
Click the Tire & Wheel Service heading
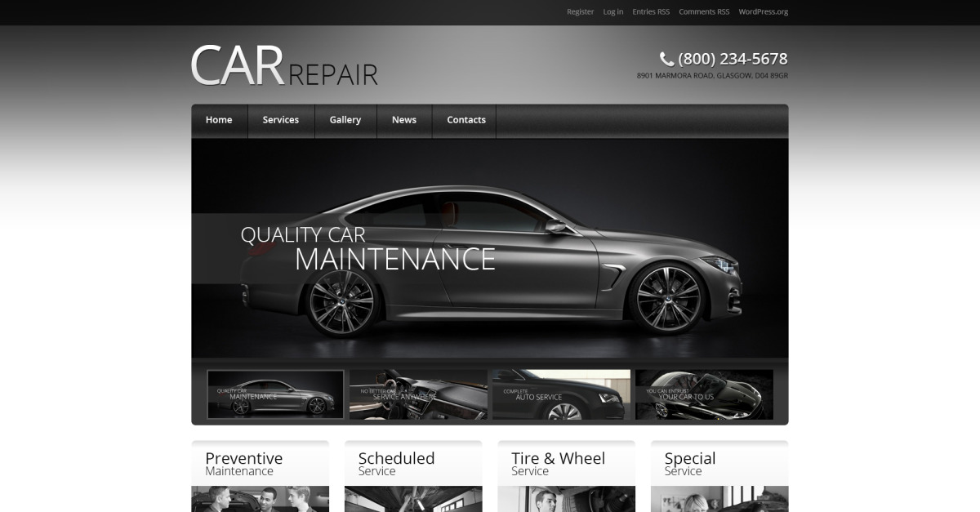[558, 463]
